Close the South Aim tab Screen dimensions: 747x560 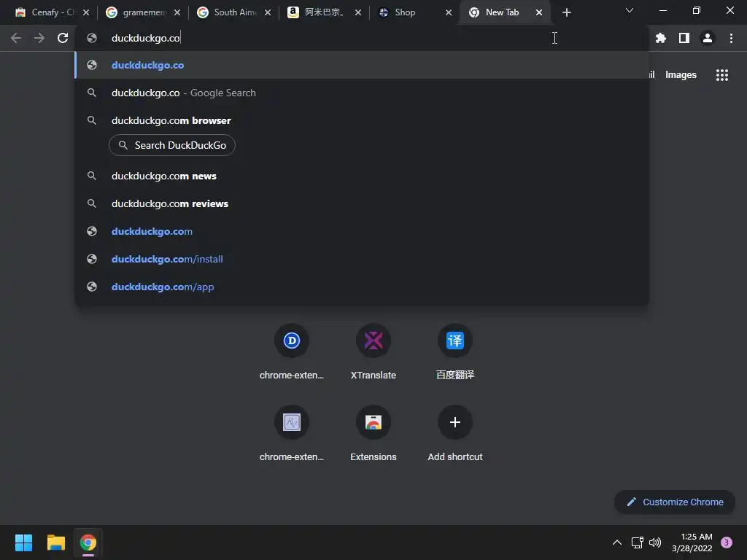(268, 12)
